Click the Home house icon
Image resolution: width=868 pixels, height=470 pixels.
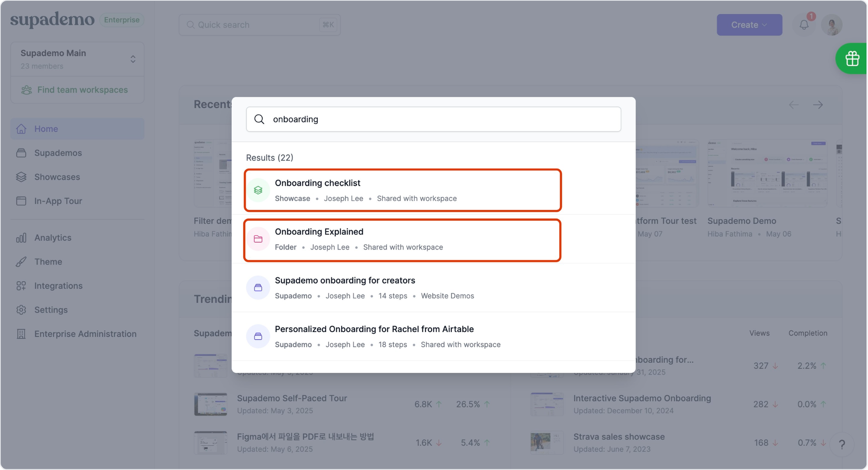21,129
